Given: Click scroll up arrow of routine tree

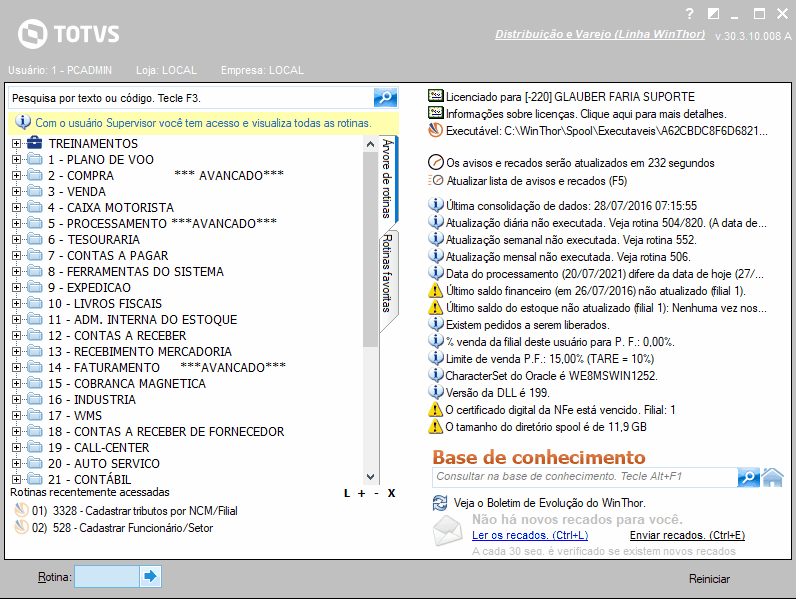Looking at the screenshot, I should 371,144.
